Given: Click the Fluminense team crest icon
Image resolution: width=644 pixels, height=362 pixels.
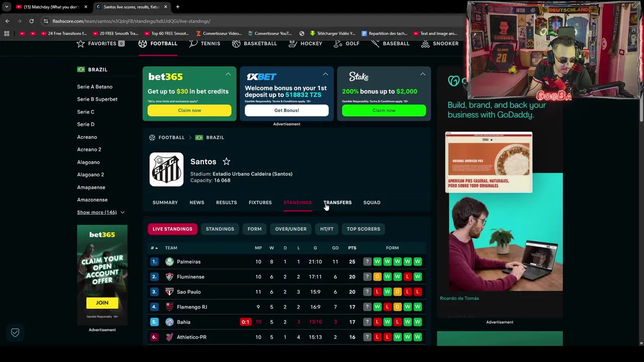Looking at the screenshot, I should [x=170, y=277].
